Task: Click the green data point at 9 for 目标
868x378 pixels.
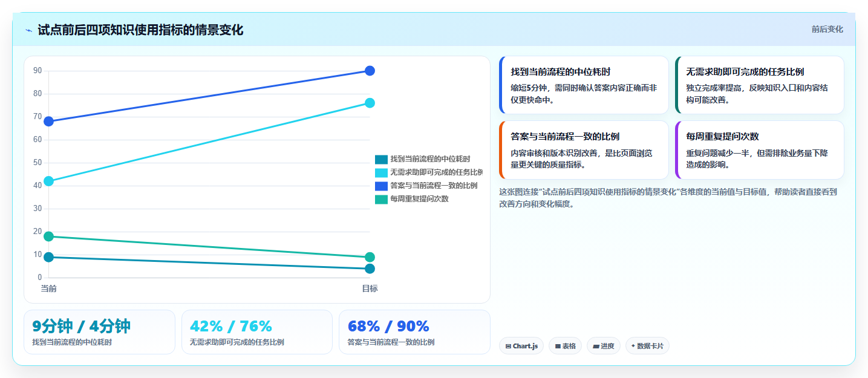Action: pyautogui.click(x=370, y=257)
